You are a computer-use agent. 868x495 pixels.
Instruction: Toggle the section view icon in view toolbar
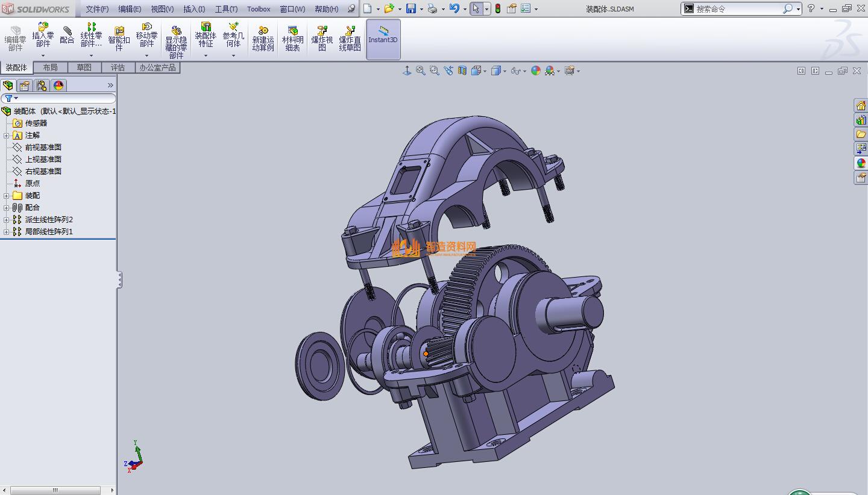[462, 71]
